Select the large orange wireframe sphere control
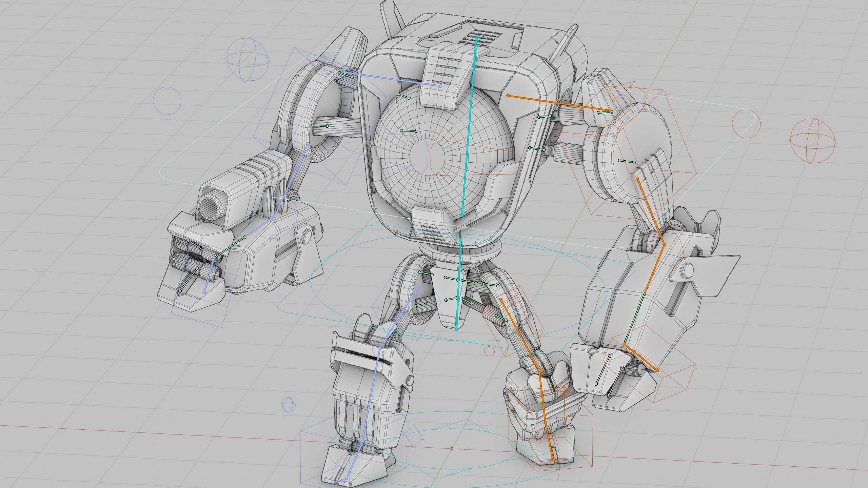The image size is (868, 488). click(813, 140)
